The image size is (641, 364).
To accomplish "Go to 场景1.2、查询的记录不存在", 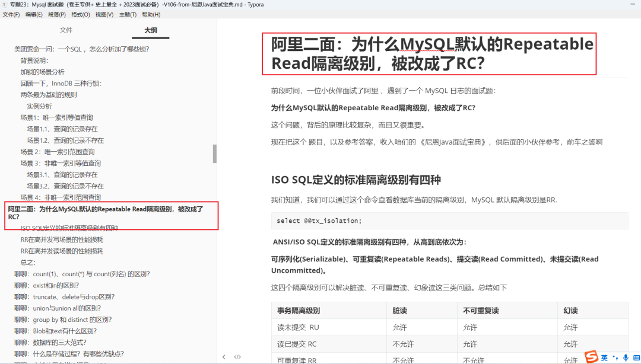I will pyautogui.click(x=65, y=141).
